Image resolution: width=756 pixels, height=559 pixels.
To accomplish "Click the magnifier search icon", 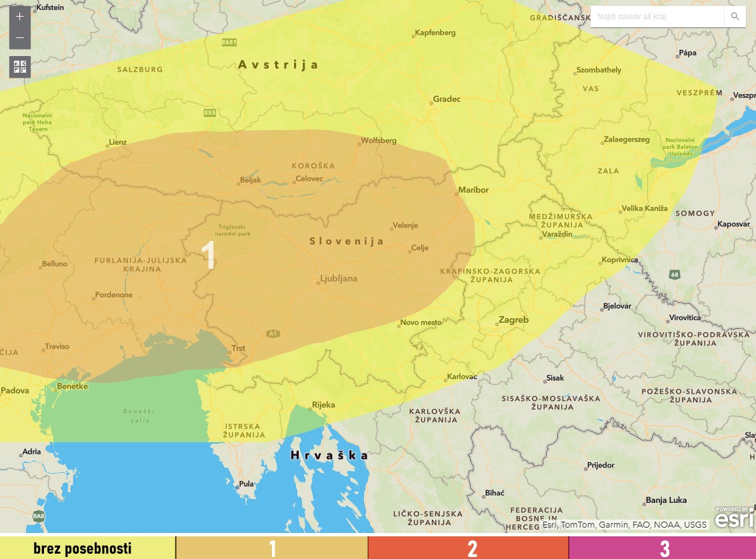I will tap(735, 17).
